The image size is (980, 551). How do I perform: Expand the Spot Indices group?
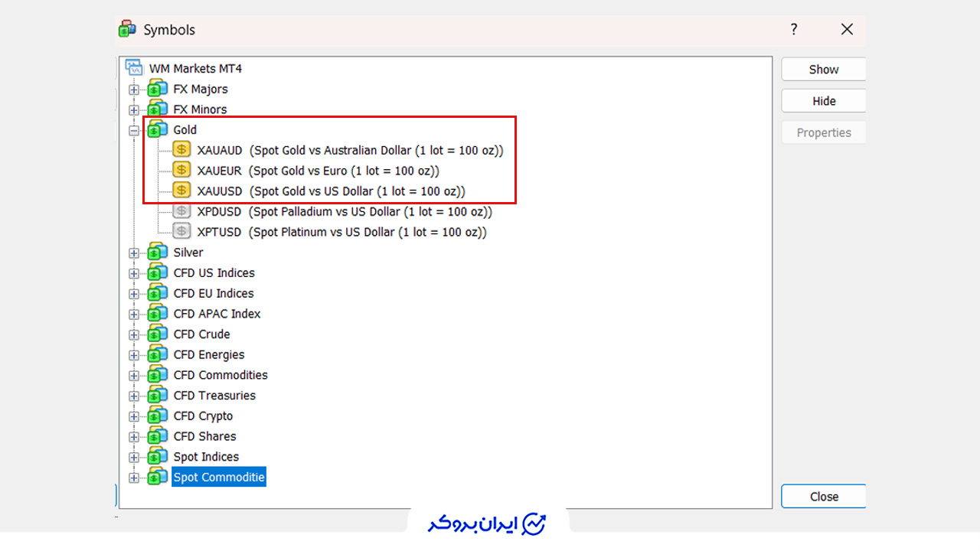point(134,458)
